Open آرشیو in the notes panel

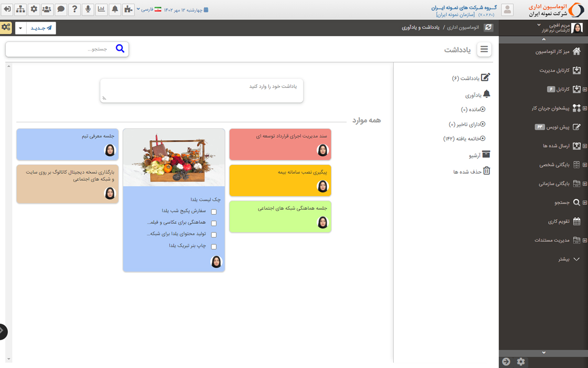click(x=479, y=155)
